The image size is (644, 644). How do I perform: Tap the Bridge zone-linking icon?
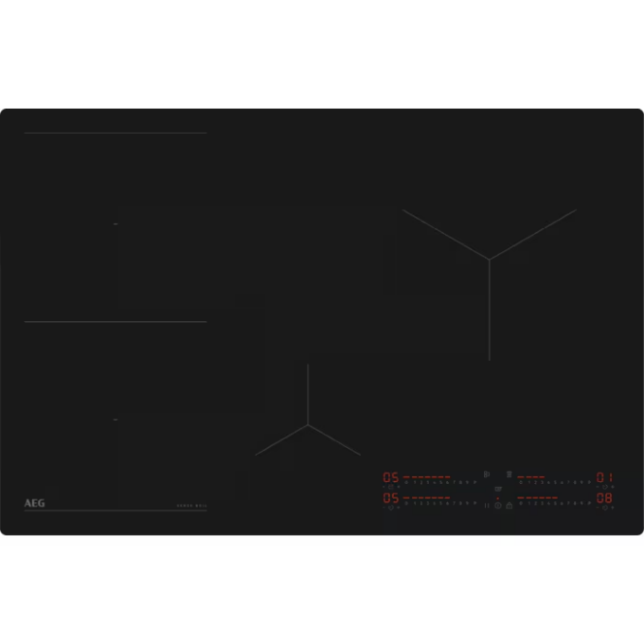tap(487, 474)
